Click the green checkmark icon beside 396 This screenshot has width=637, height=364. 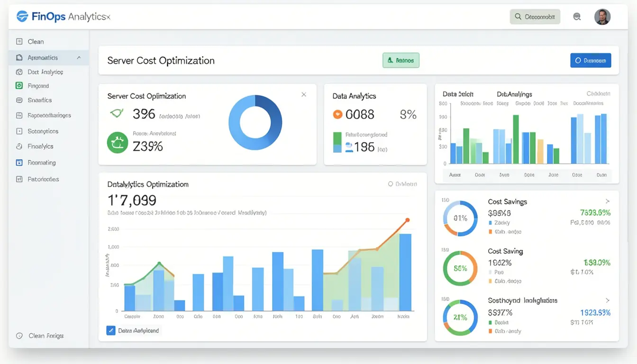pos(116,113)
